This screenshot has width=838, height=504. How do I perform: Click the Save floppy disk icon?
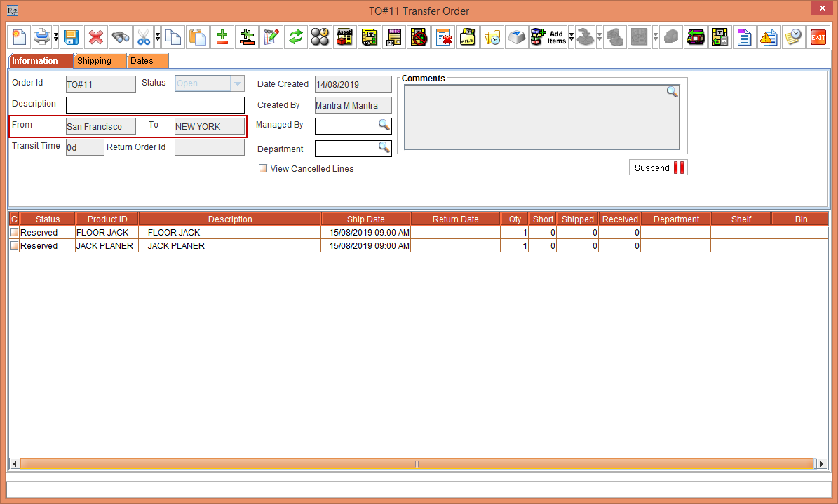(x=70, y=37)
